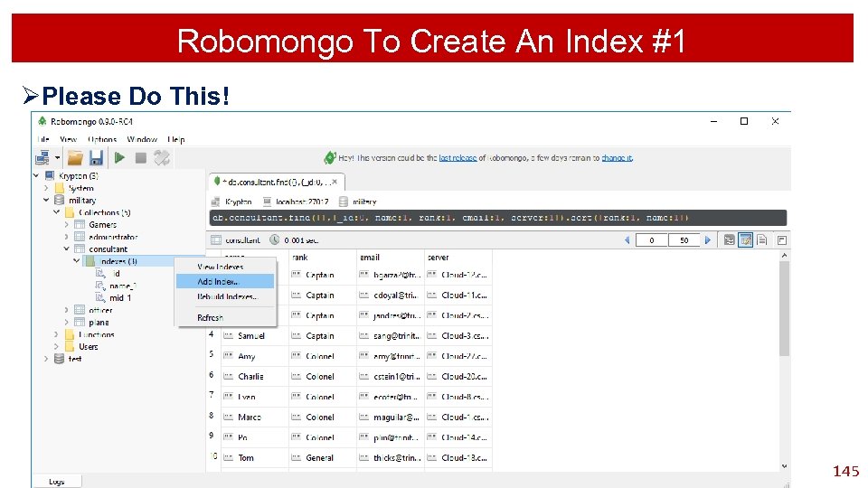This screenshot has width=868, height=488.
Task: Select the test database icon
Action: tap(60, 359)
